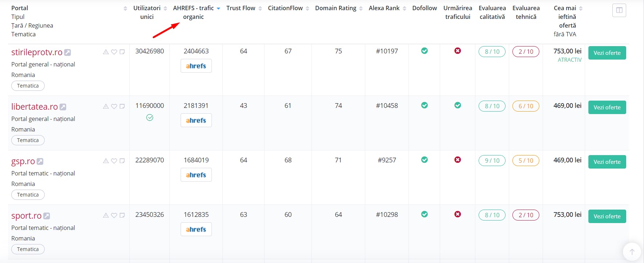Click scroll-to-top arrow button
This screenshot has width=644, height=263.
632,252
